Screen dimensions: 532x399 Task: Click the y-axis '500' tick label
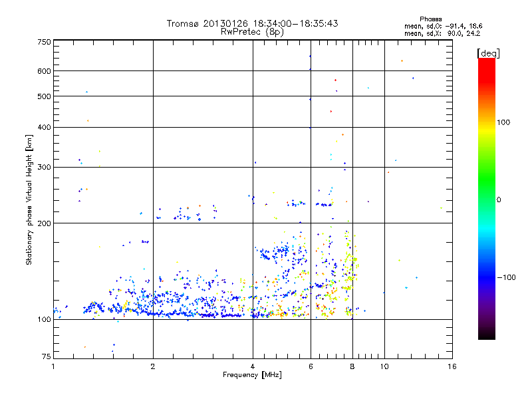tap(44, 96)
